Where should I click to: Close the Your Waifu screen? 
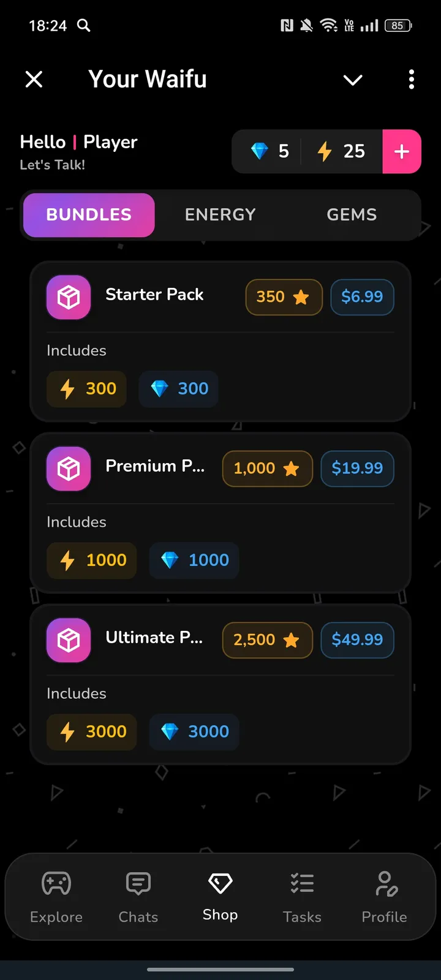34,79
